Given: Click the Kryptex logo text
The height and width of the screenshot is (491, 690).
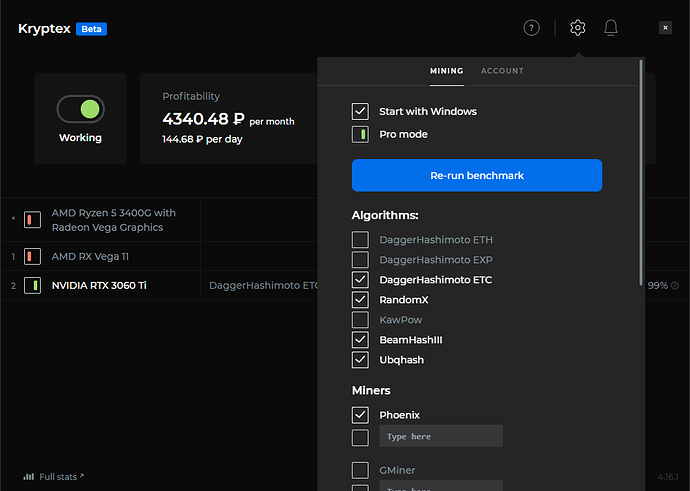Looking at the screenshot, I should coord(44,29).
